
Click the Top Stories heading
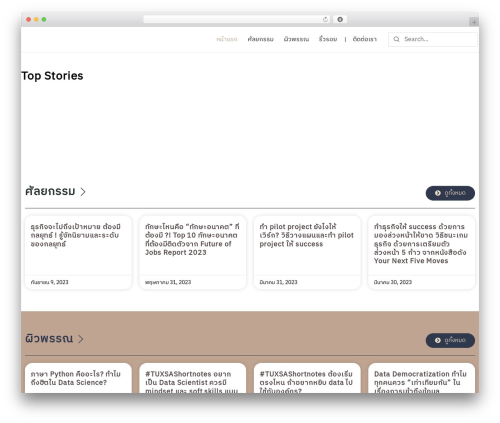(x=52, y=76)
